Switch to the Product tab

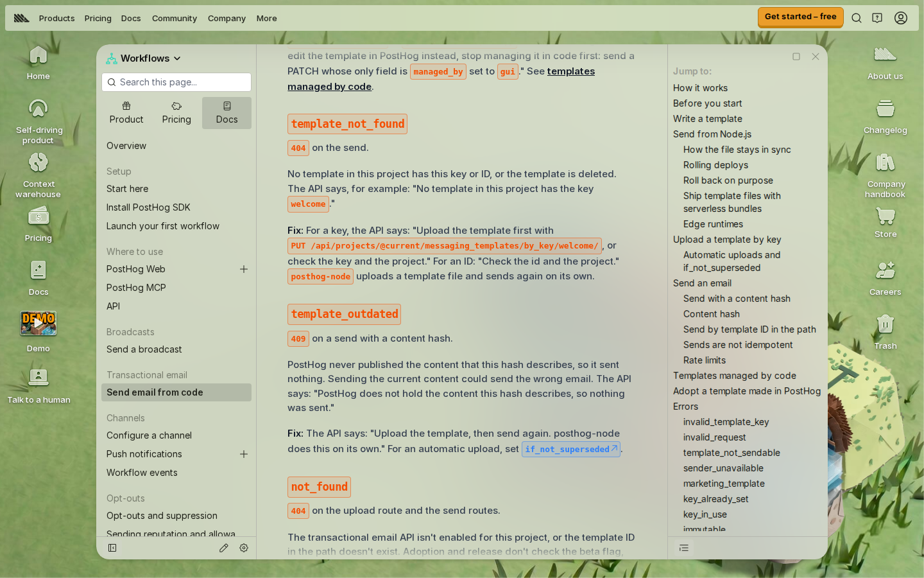click(x=126, y=113)
